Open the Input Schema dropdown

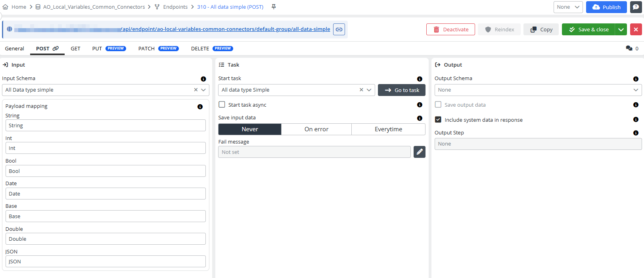[203, 90]
